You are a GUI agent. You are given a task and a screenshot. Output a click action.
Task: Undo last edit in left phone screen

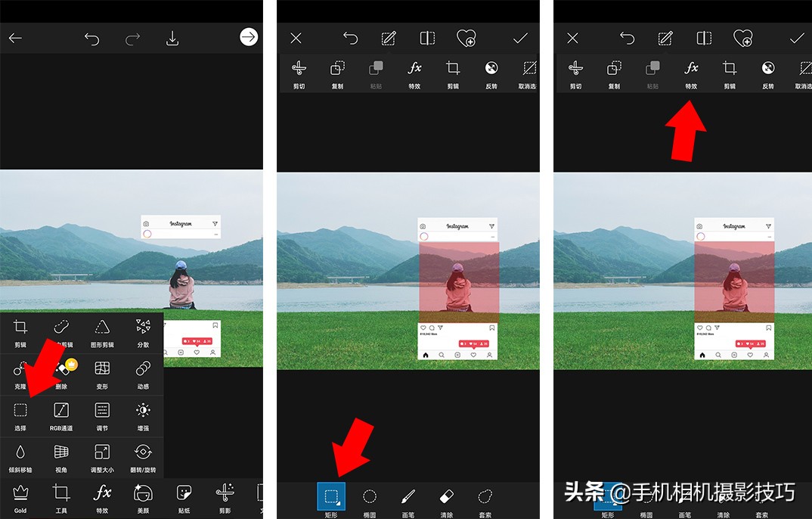point(91,39)
